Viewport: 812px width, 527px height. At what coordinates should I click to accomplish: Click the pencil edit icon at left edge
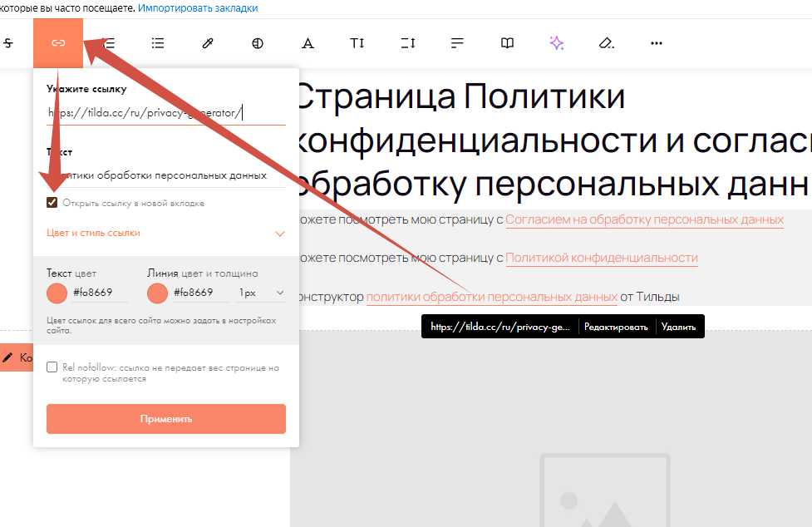[x=7, y=357]
